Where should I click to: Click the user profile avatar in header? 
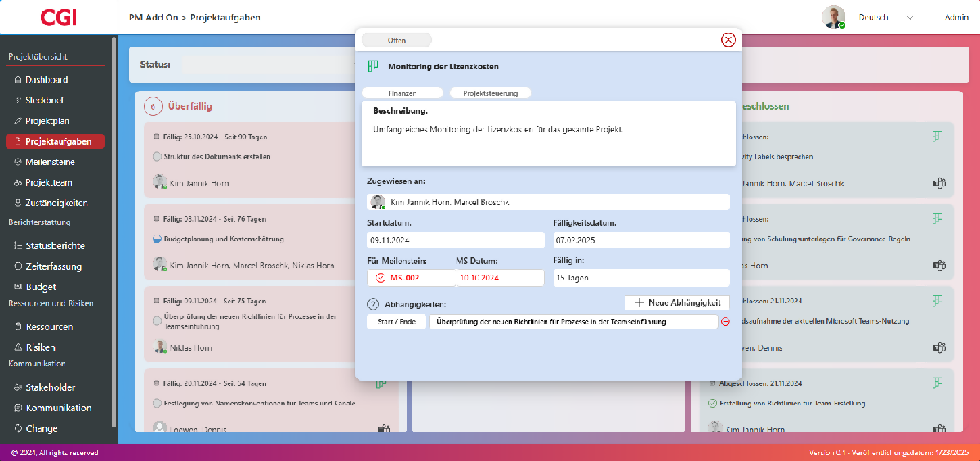pos(834,17)
